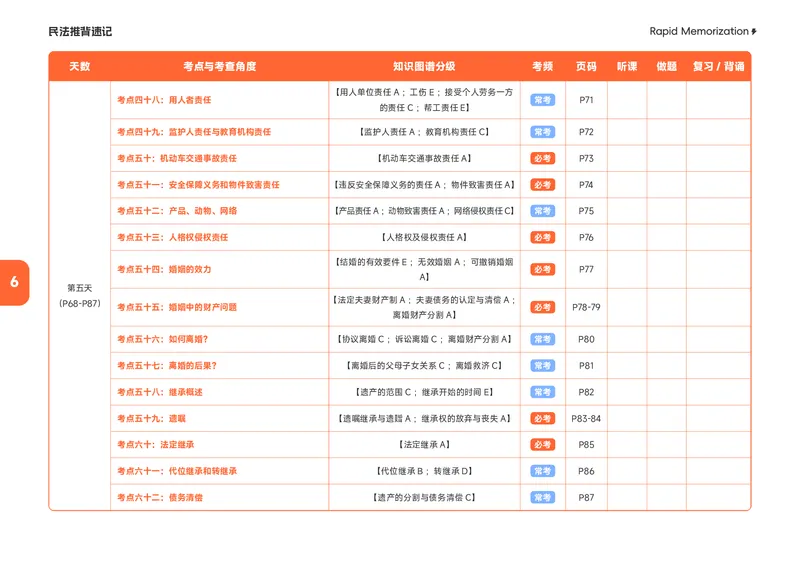Click the orange page tab numbered 6
This screenshot has width=800, height=566.
point(14,282)
